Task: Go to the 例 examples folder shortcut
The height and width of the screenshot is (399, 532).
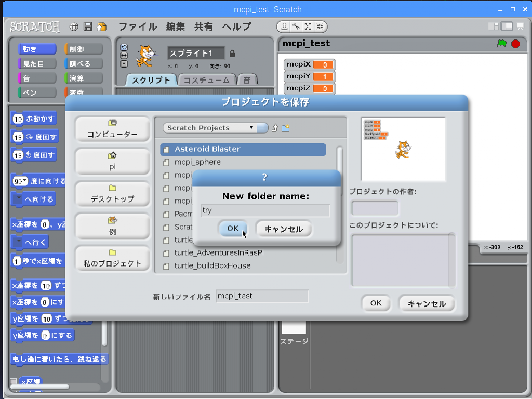Action: click(x=112, y=227)
